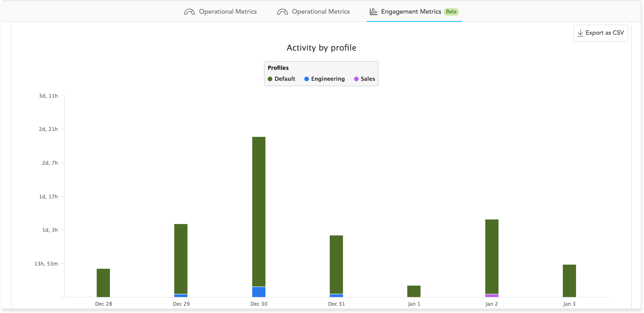
Task: Toggle the Engineering profile in the legend
Action: pyautogui.click(x=324, y=79)
